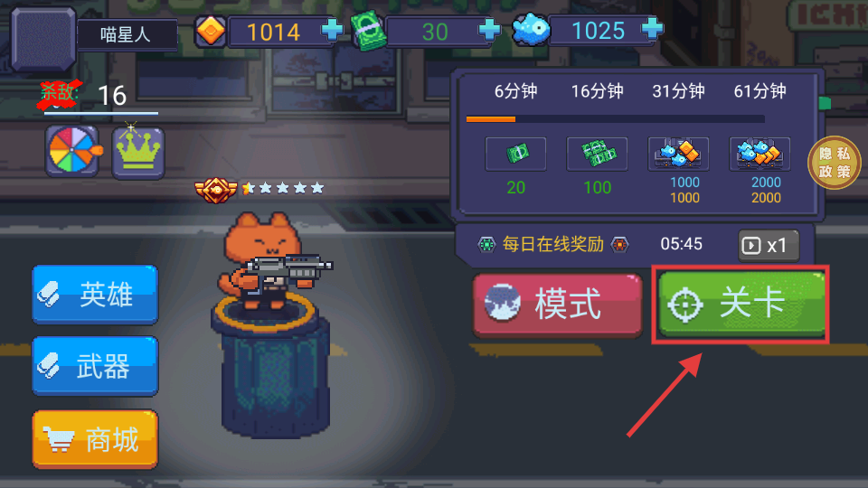Screen dimensions: 868x488
Task: Click the online reward progress bar
Action: pyautogui.click(x=616, y=119)
